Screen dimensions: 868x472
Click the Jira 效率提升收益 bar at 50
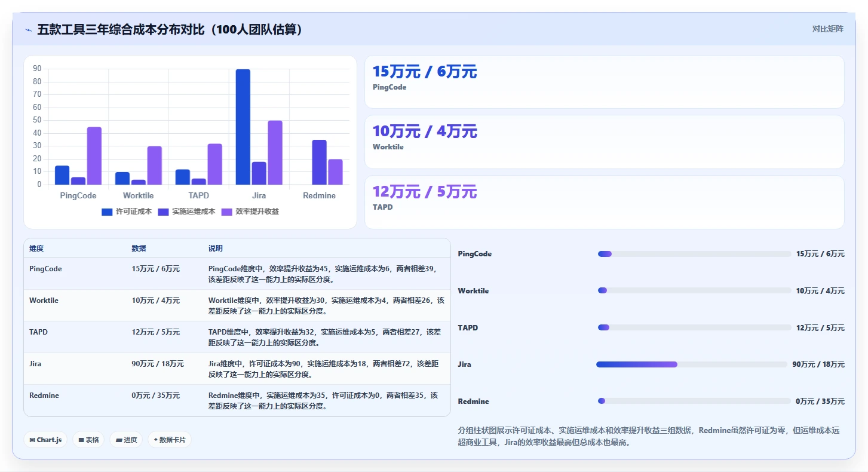coord(275,152)
